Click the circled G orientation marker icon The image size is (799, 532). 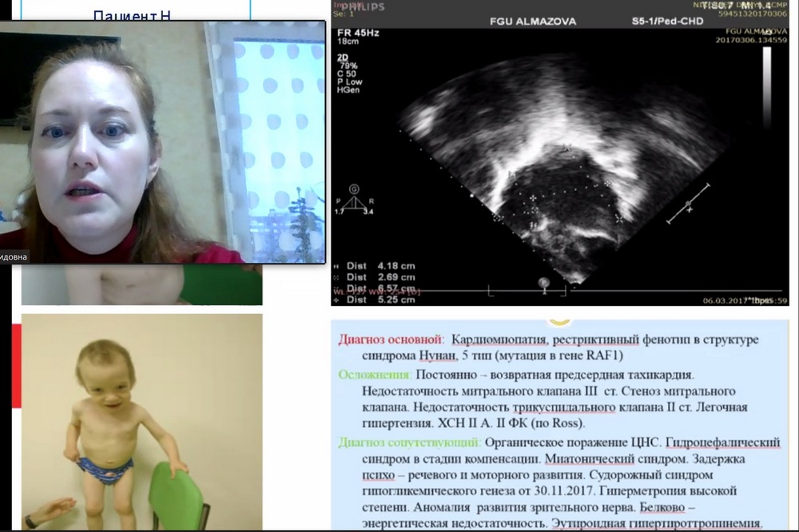pyautogui.click(x=353, y=189)
